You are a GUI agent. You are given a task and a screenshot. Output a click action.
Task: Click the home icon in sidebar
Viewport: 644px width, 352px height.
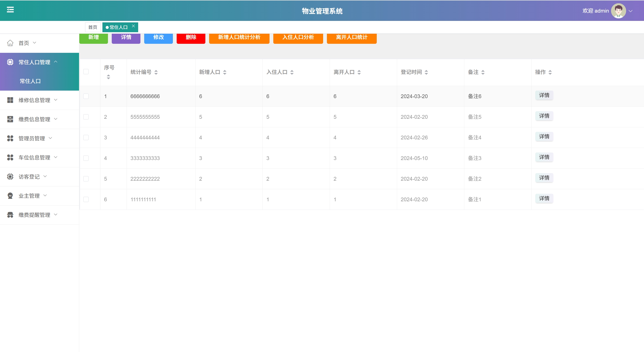click(x=10, y=43)
